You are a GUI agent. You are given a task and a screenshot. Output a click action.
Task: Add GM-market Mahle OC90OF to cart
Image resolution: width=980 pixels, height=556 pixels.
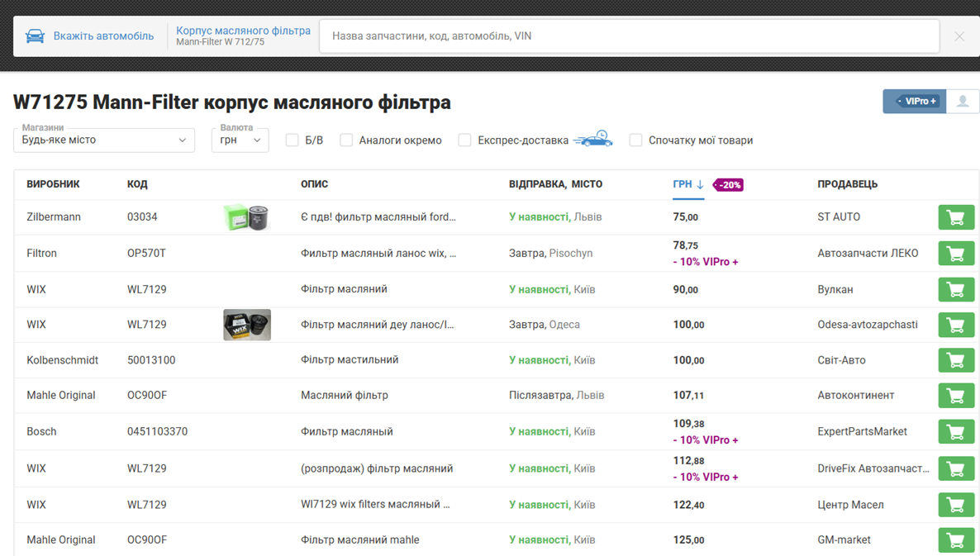pos(956,540)
